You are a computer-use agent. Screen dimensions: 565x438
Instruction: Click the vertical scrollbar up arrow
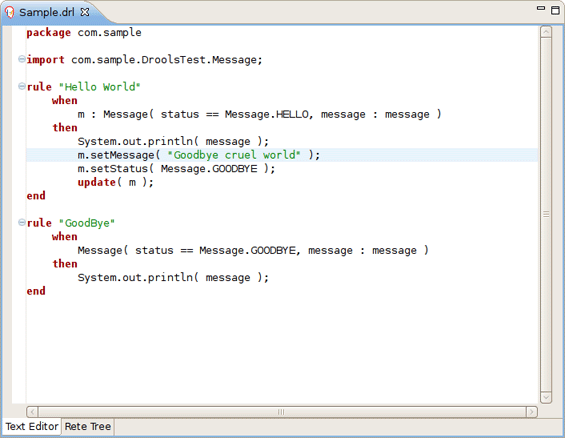pos(546,32)
